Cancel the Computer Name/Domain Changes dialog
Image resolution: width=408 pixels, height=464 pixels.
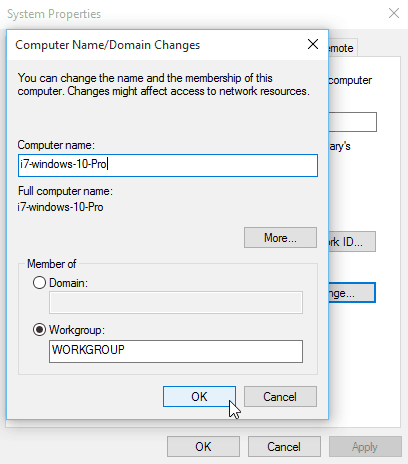[x=280, y=397]
